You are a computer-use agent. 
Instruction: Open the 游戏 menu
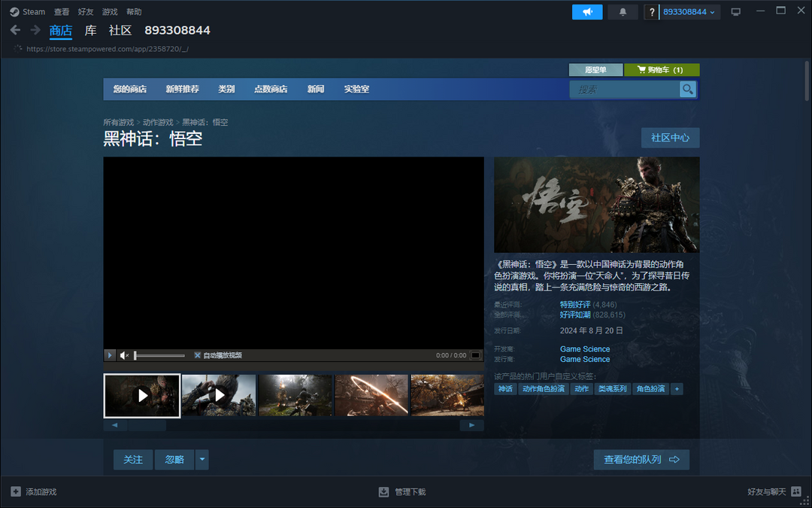[x=110, y=11]
